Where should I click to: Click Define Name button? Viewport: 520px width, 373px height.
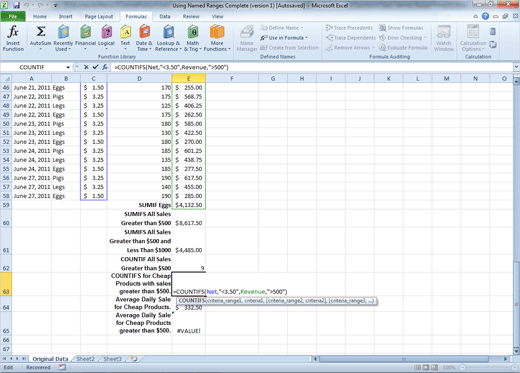[282, 28]
